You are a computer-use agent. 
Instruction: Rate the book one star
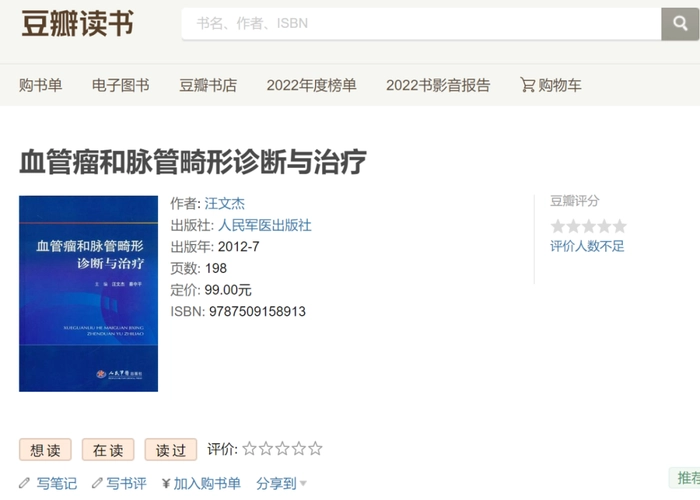[250, 450]
